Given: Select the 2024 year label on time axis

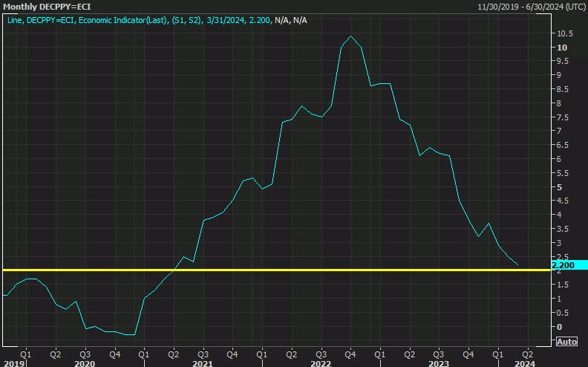Looking at the screenshot, I should click(x=524, y=363).
